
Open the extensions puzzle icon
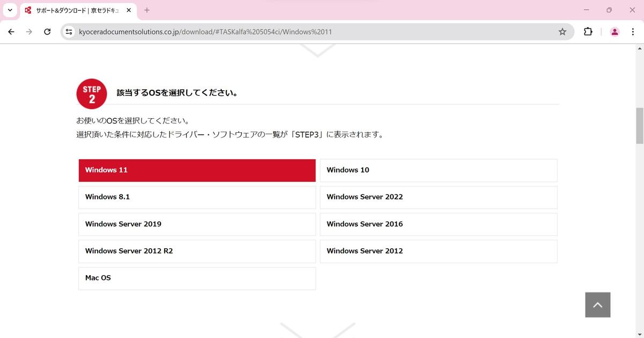pyautogui.click(x=588, y=32)
